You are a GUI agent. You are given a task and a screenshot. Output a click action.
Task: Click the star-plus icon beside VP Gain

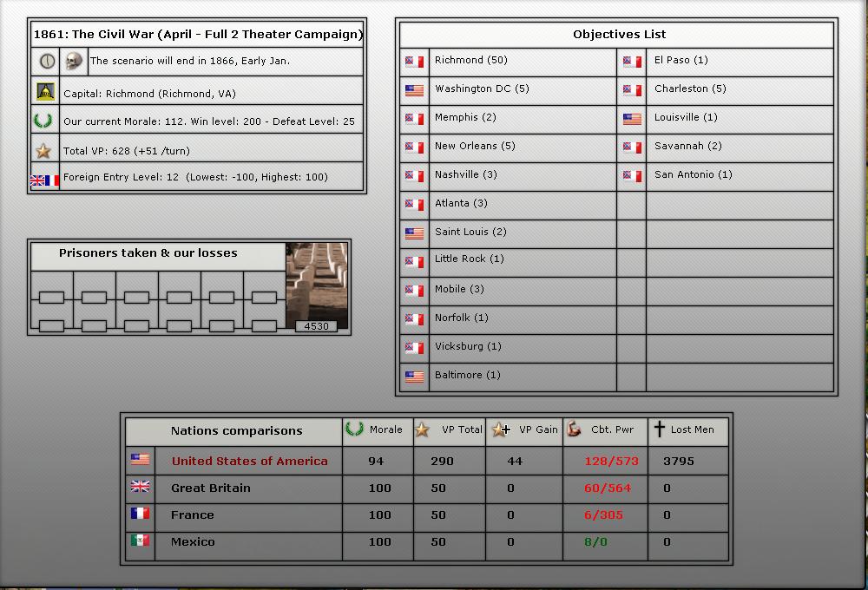[x=500, y=429]
